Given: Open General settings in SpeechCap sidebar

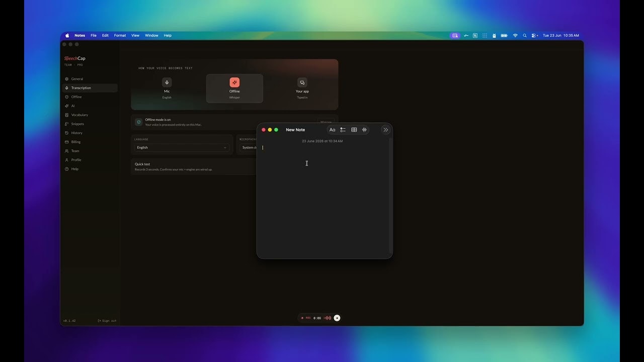Looking at the screenshot, I should [90, 79].
